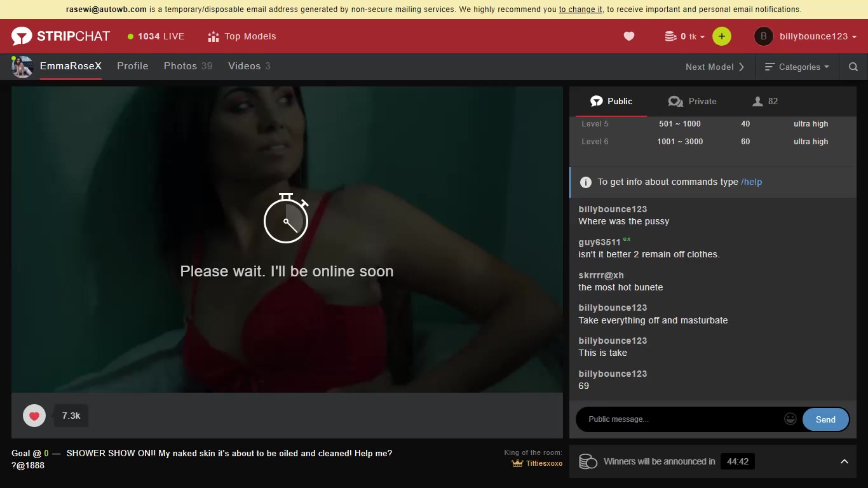The image size is (868, 488).
Task: Click the green add tokens plus button
Action: tap(721, 36)
